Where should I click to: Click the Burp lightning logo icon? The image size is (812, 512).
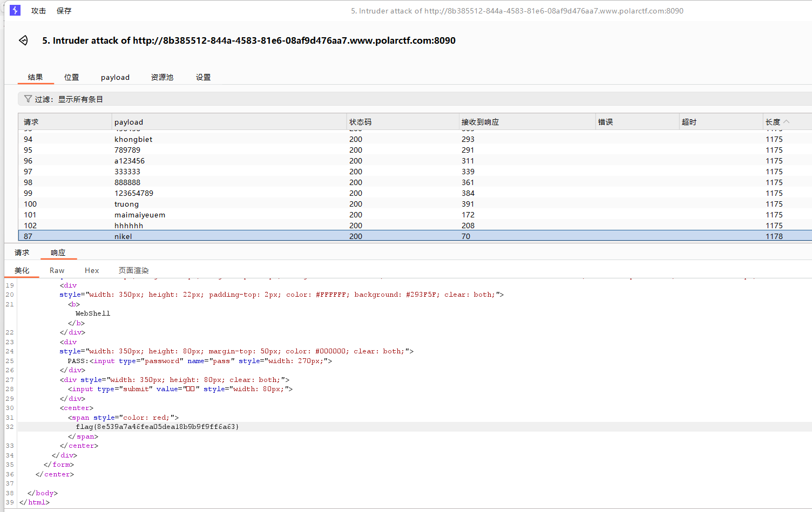click(15, 10)
